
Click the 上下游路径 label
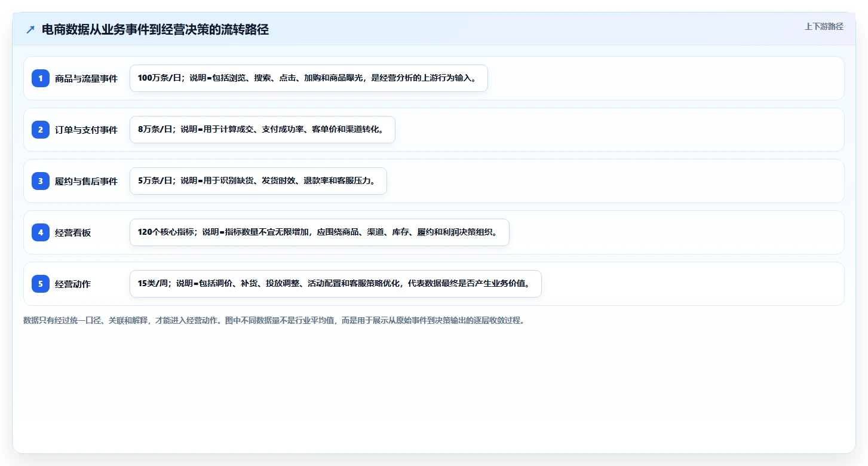824,26
